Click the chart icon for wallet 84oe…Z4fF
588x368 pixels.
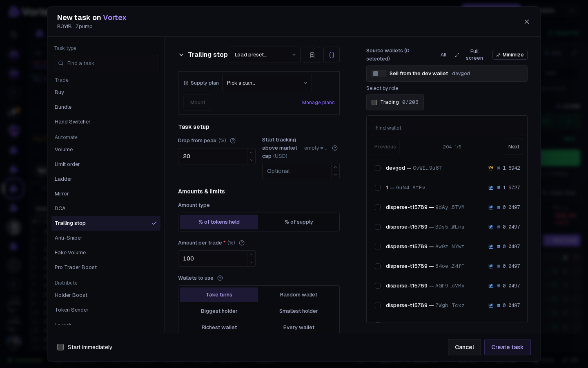tap(491, 266)
